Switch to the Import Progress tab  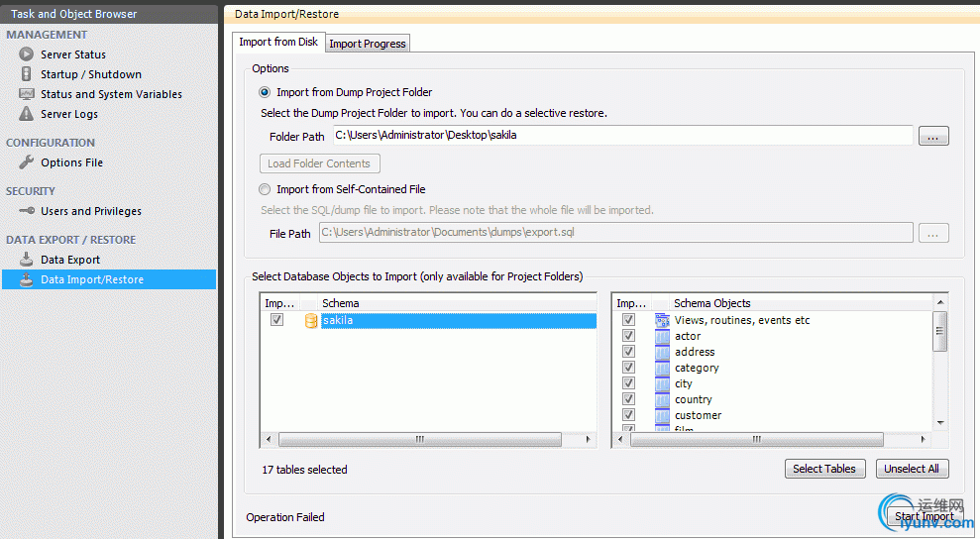(x=367, y=44)
